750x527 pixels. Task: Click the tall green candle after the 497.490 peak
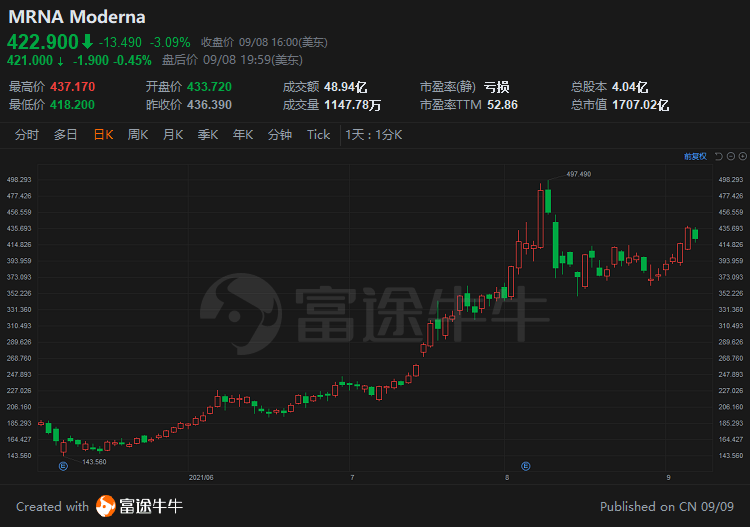[x=555, y=245]
